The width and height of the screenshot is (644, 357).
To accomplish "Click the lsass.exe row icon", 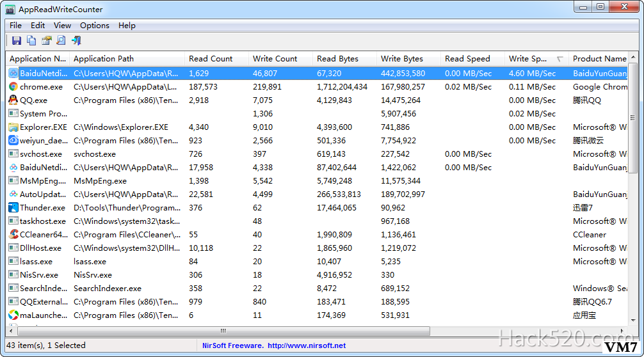I will click(13, 262).
